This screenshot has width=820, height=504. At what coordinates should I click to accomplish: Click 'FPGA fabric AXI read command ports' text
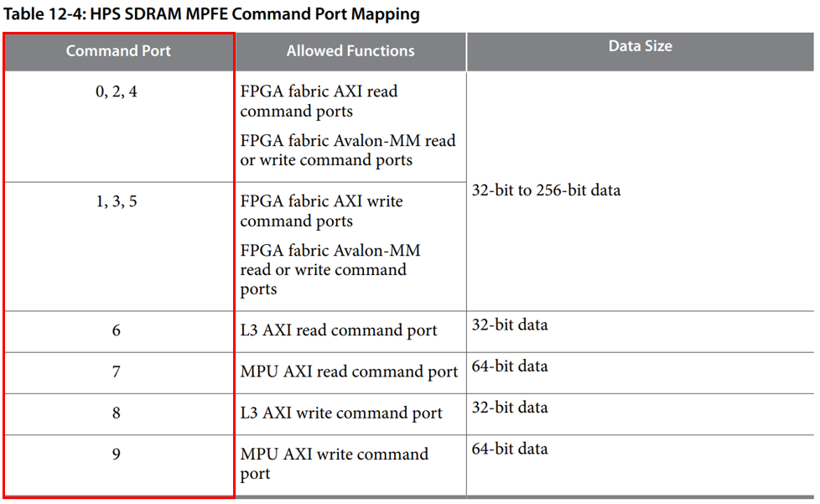[319, 101]
